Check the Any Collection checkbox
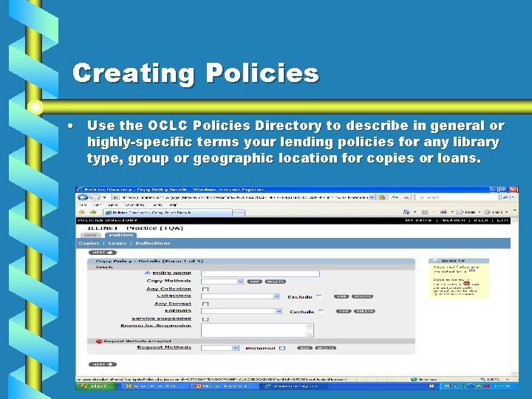The height and width of the screenshot is (399, 532). pos(205,290)
